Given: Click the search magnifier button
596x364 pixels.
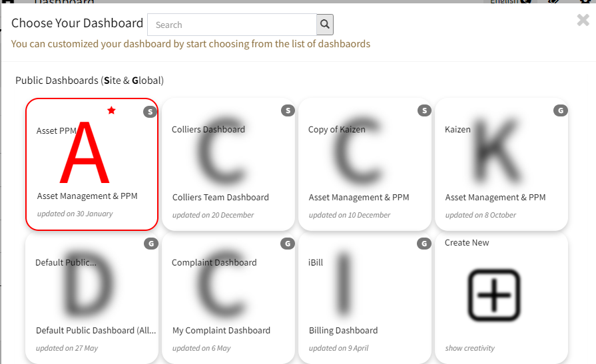Looking at the screenshot, I should click(x=325, y=25).
